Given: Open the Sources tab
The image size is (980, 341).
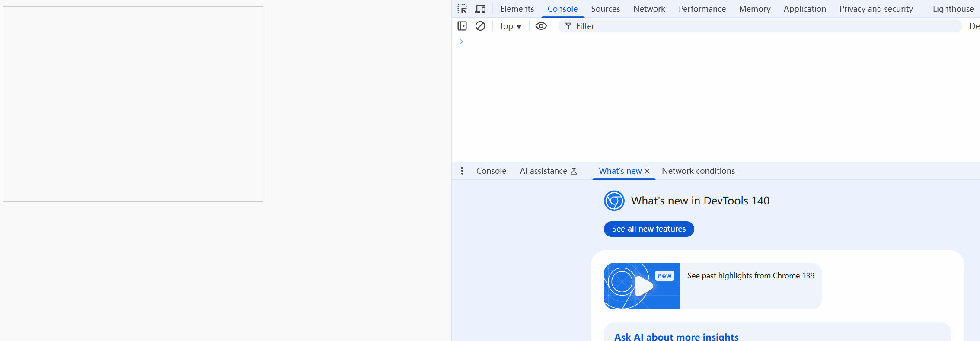Looking at the screenshot, I should pos(605,9).
